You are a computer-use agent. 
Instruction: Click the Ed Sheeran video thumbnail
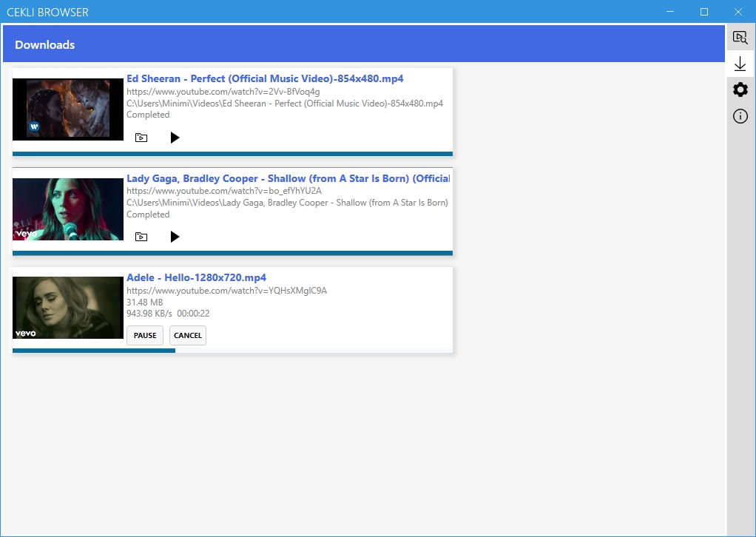[x=68, y=109]
